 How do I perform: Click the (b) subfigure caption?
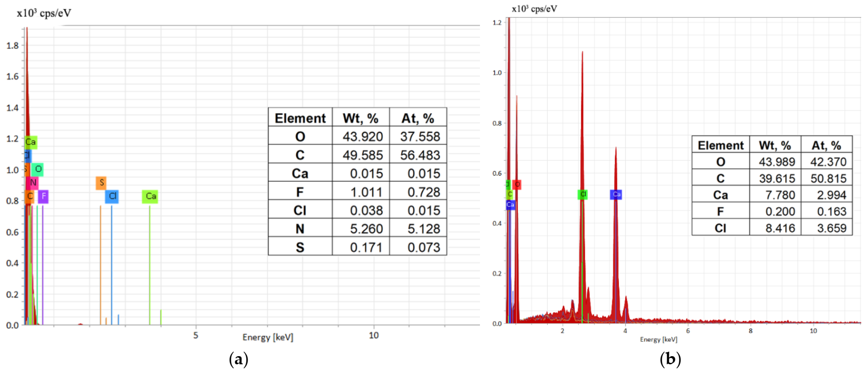[x=670, y=359]
